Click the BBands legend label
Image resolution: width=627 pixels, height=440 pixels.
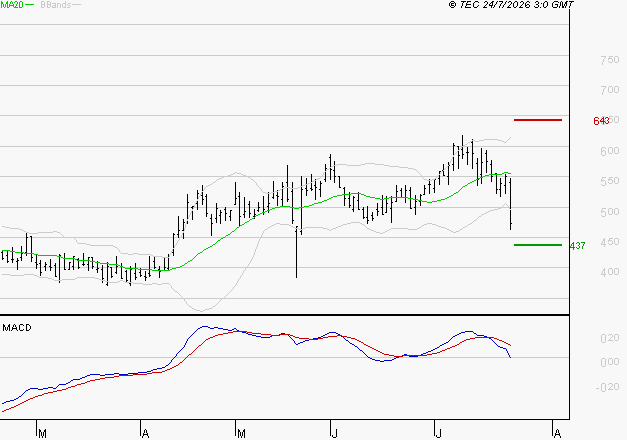pos(56,5)
